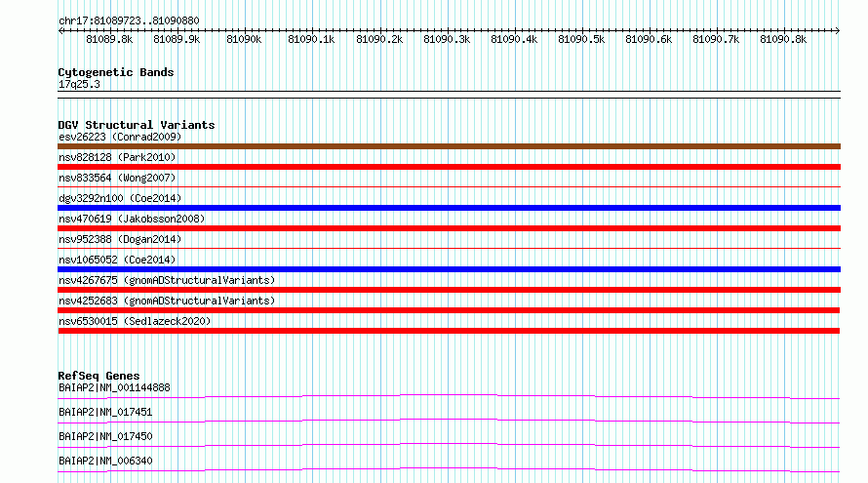Select gene label BAIAP2|NM_017451

[105, 412]
